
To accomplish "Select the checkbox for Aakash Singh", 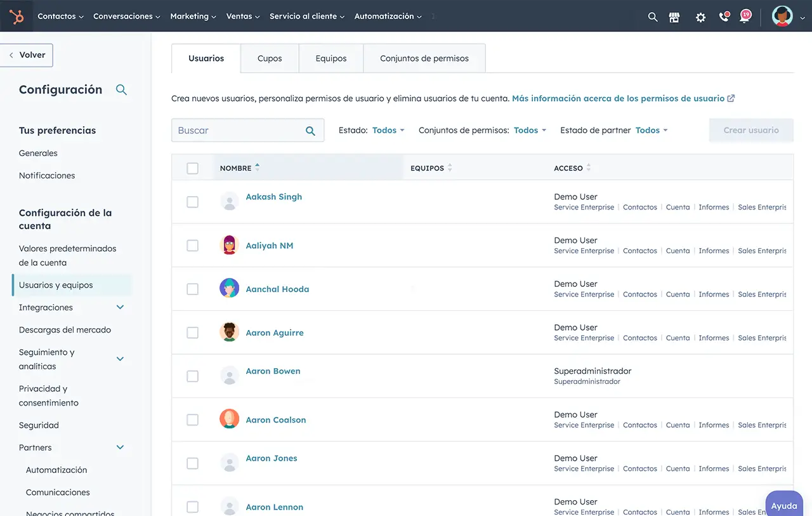I will 192,202.
